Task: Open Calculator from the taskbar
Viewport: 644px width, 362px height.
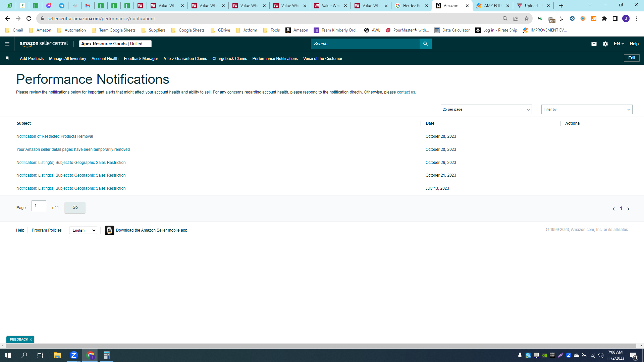Action: coord(107,355)
